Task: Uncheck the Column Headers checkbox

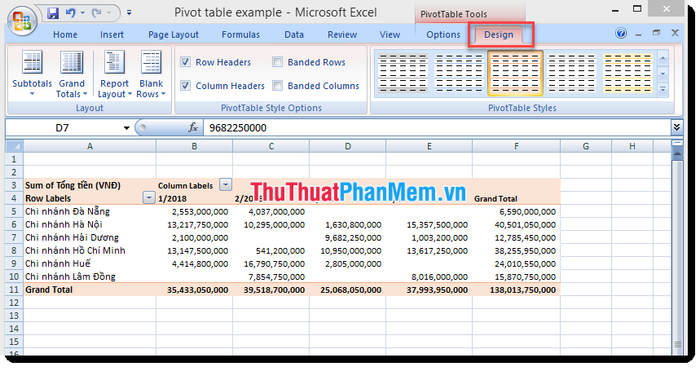Action: click(x=186, y=85)
